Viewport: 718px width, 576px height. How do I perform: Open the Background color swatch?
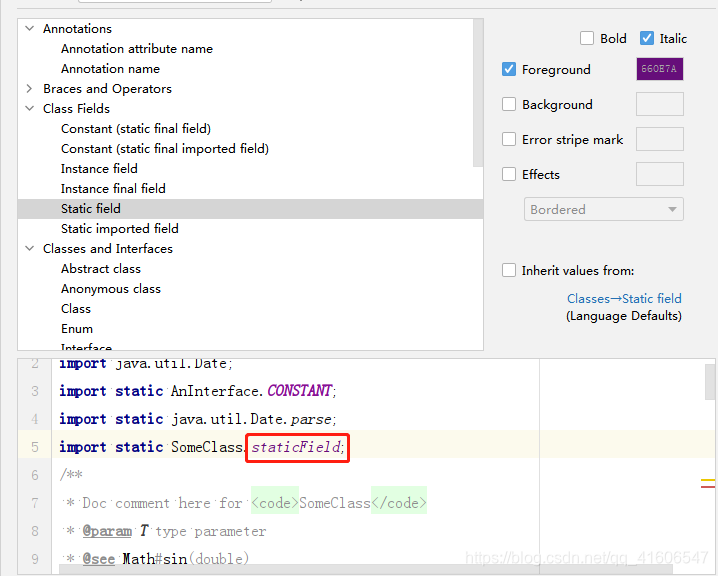coord(659,104)
